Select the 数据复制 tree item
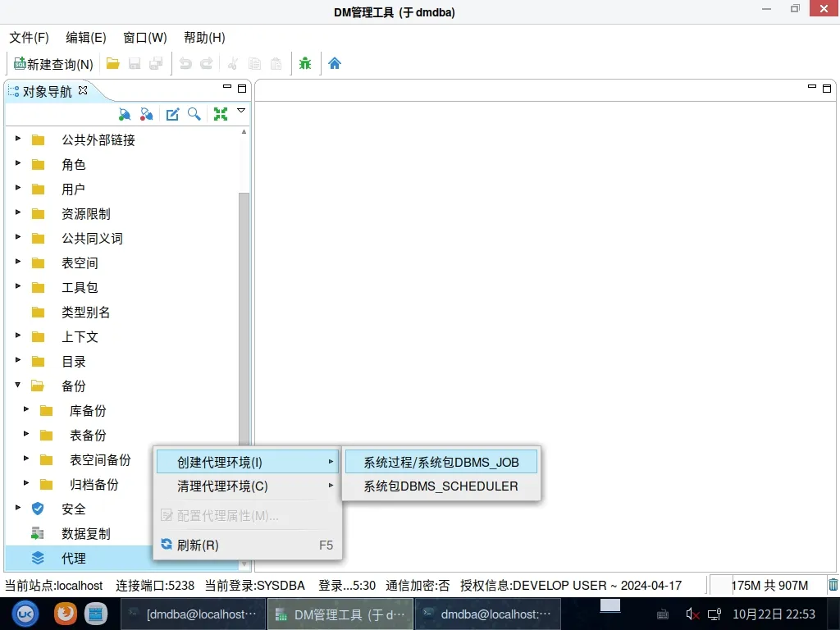 pyautogui.click(x=85, y=533)
